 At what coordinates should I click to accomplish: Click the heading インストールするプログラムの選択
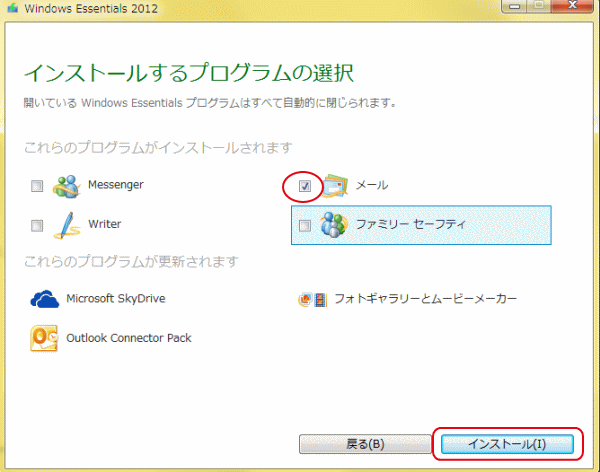[x=189, y=73]
